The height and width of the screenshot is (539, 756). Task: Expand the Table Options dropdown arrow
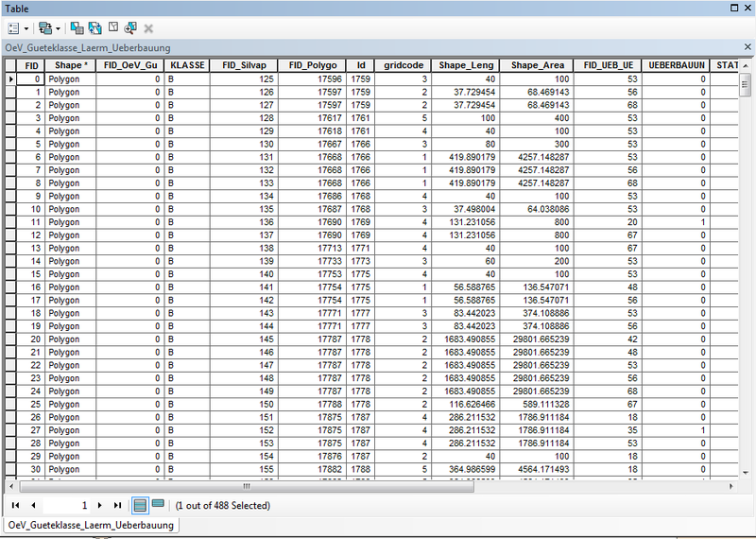point(26,29)
